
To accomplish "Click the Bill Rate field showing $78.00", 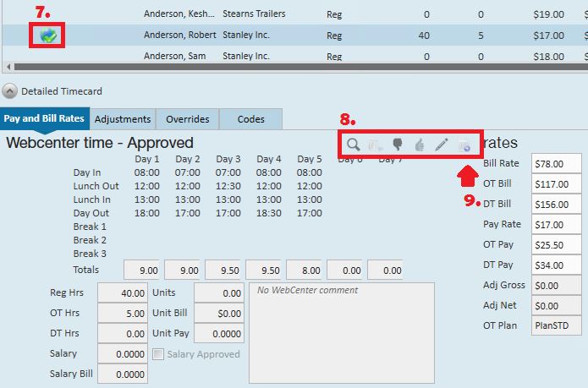I will pos(557,164).
